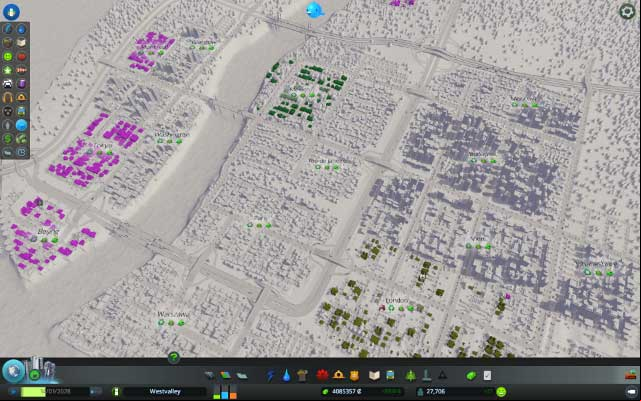Open the purple barrel info view
This screenshot has height=401, width=641.
[21, 84]
